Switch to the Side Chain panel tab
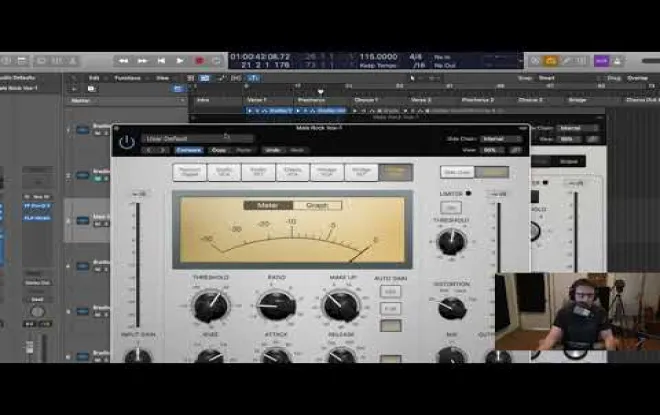The width and height of the screenshot is (660, 415). pos(457,172)
